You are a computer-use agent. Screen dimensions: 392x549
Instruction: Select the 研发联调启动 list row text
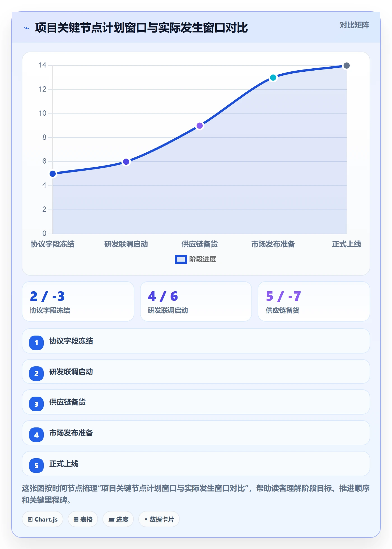click(x=71, y=372)
